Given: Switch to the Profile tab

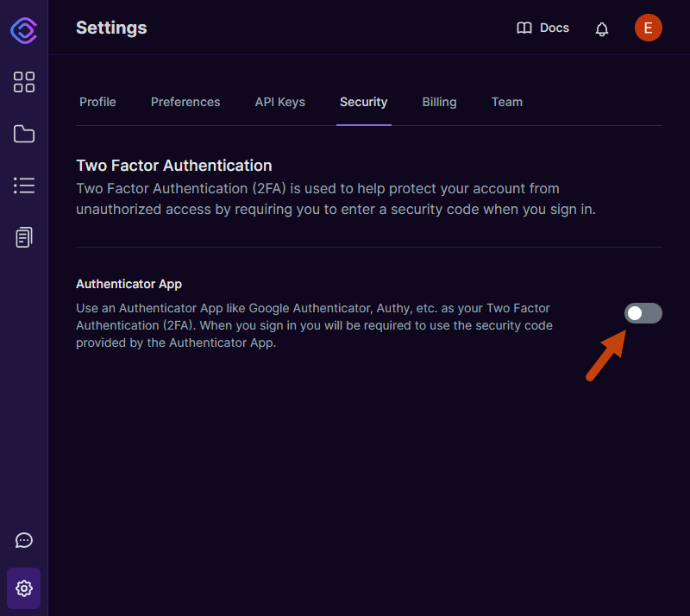Looking at the screenshot, I should coord(97,102).
